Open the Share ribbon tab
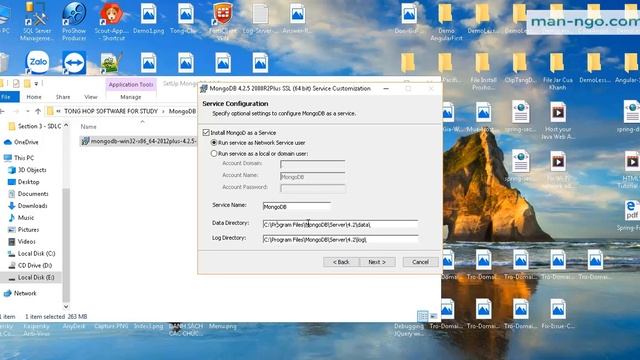Image resolution: width=640 pixels, height=360 pixels. (63, 97)
